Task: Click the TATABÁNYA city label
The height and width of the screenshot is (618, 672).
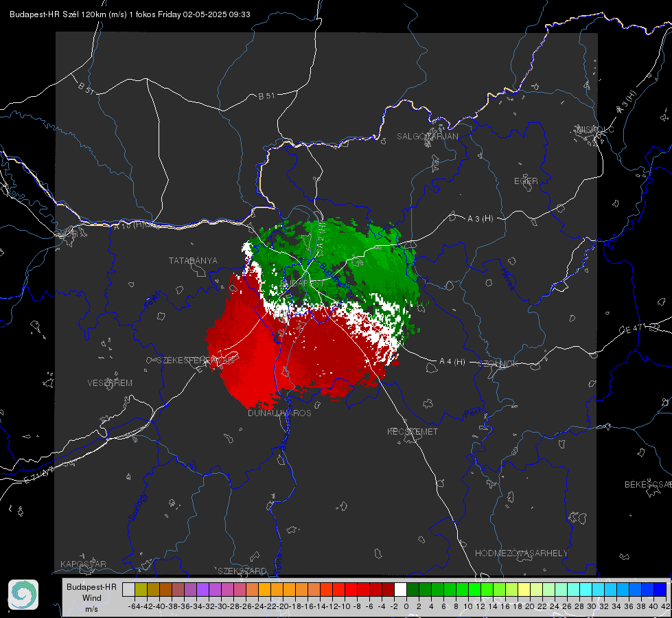Action: [x=193, y=261]
